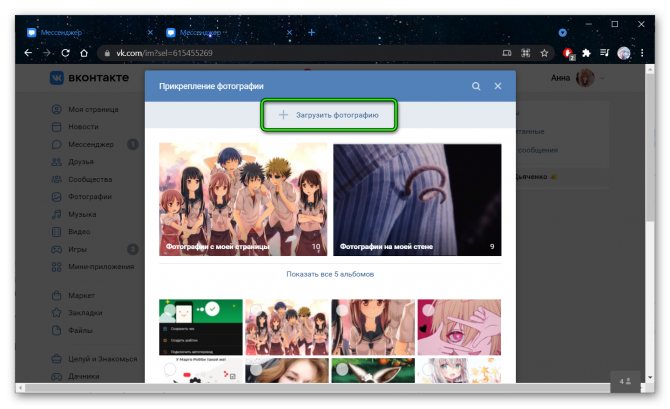The height and width of the screenshot is (409, 670).
Task: Click Показать все 5 альбомов link
Action: coord(330,274)
